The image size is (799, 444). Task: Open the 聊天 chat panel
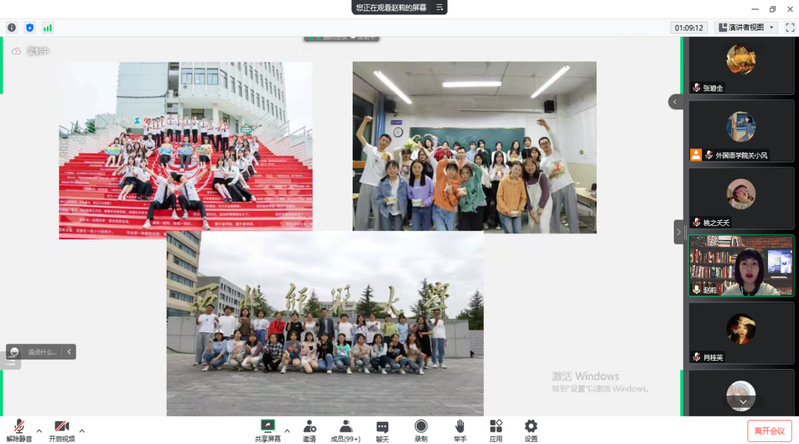pos(382,429)
